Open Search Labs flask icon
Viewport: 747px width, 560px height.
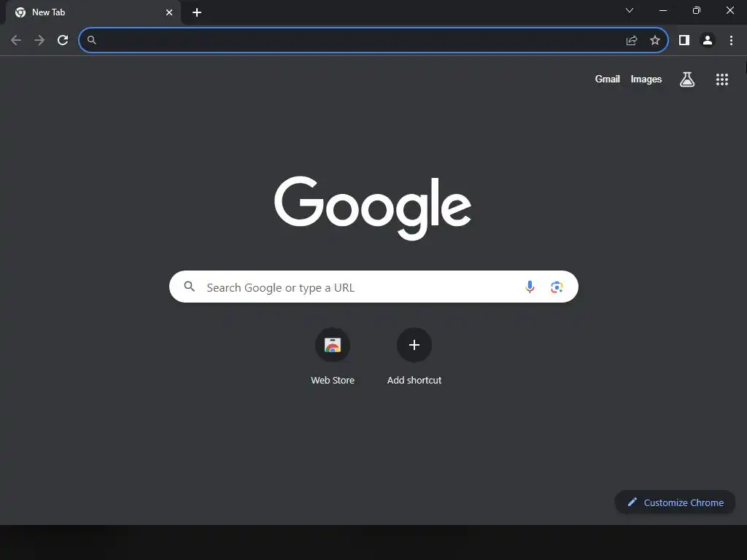pyautogui.click(x=687, y=79)
